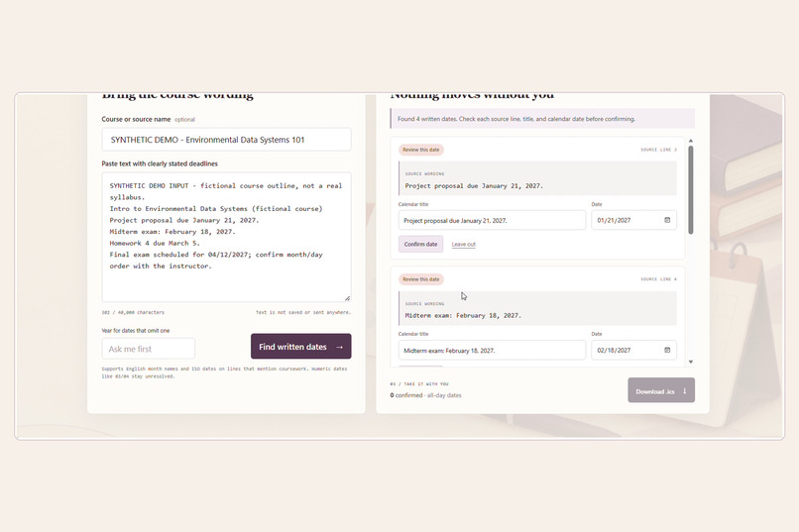The height and width of the screenshot is (532, 799).
Task: Focus the year field showing Ask me first
Action: (149, 349)
